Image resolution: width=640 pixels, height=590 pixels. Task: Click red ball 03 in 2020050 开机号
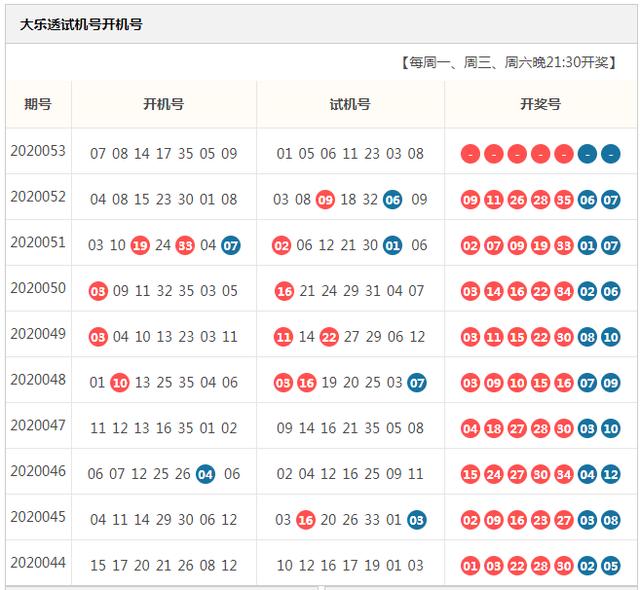(98, 291)
